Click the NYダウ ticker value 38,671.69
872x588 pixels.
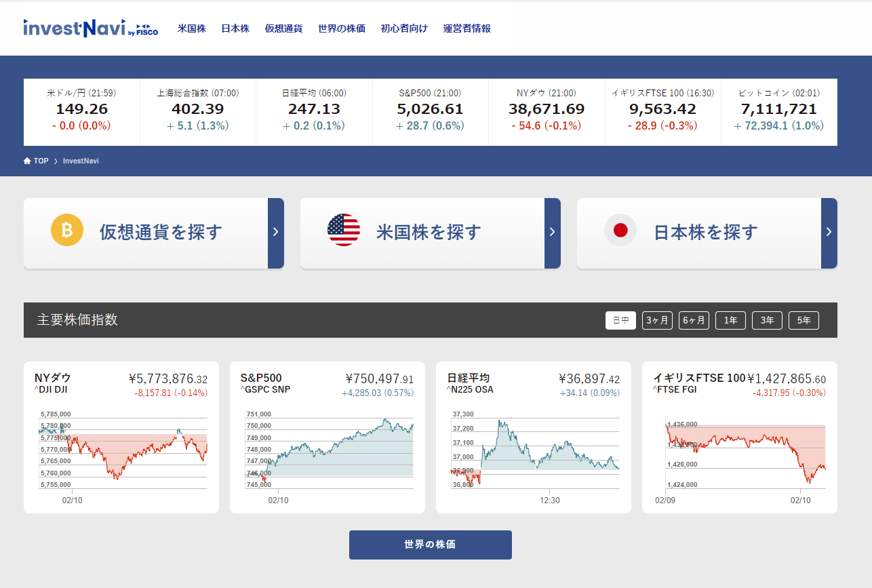point(547,109)
